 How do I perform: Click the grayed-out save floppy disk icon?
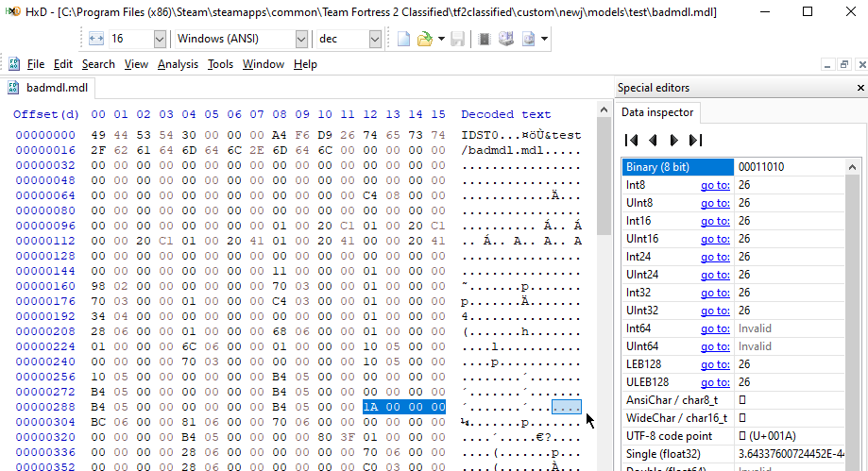tap(457, 39)
